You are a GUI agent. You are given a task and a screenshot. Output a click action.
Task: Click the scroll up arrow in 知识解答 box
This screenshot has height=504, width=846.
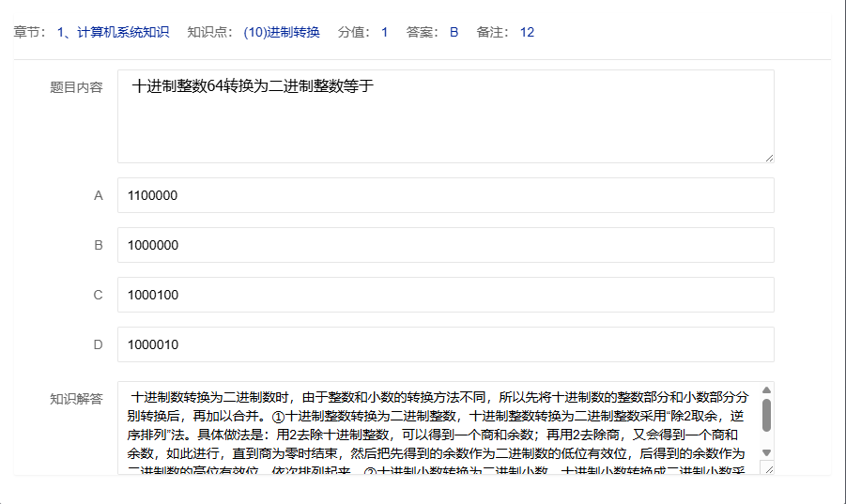coord(766,389)
